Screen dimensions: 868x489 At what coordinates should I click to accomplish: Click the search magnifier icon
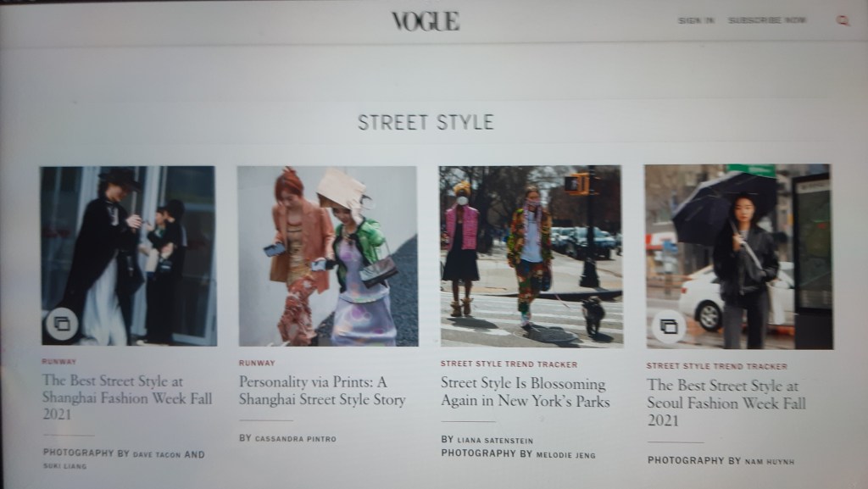(842, 20)
